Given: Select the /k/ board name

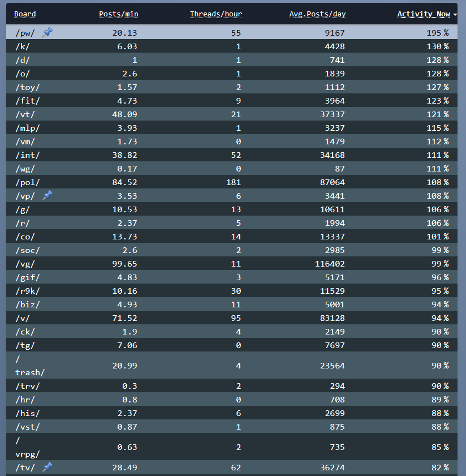Looking at the screenshot, I should pyautogui.click(x=23, y=46).
